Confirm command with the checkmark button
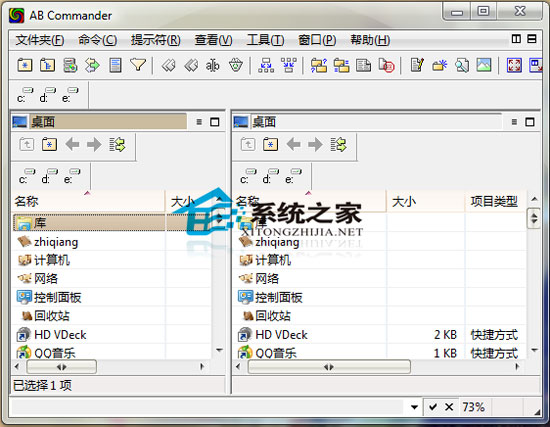 pos(432,407)
